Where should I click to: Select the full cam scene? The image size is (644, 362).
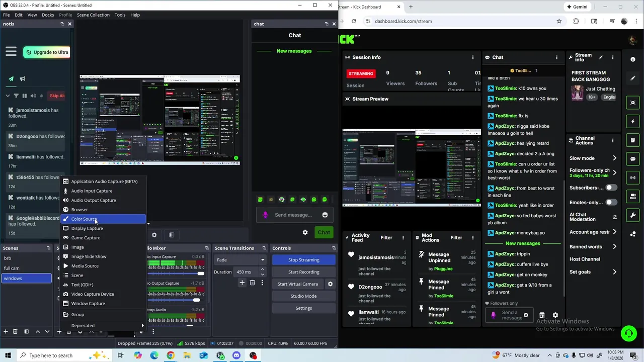coord(26,268)
